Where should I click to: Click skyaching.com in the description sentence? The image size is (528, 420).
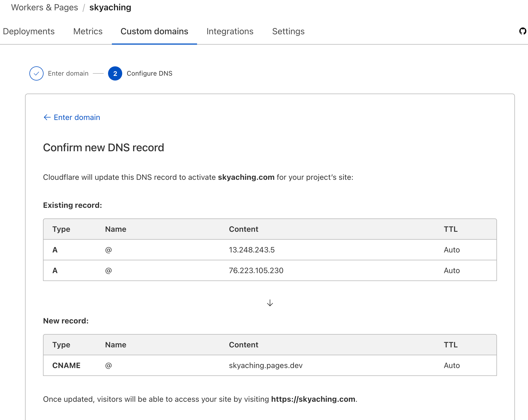click(x=246, y=177)
